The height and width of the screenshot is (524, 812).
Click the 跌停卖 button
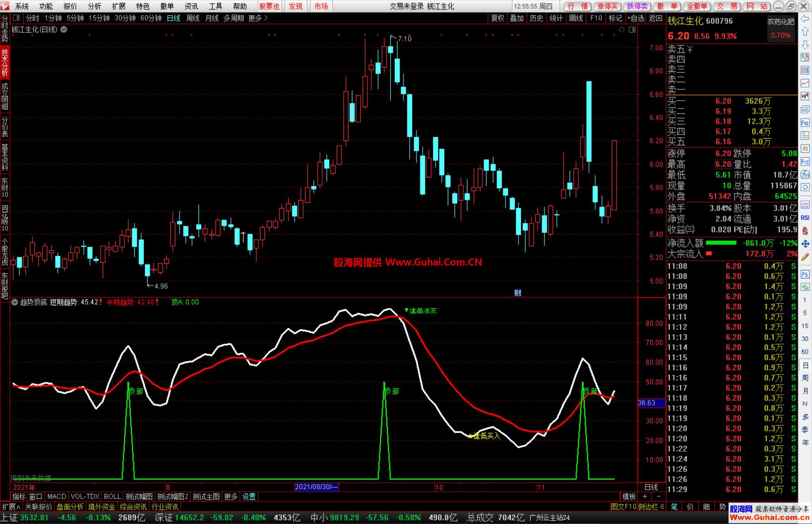(x=637, y=6)
